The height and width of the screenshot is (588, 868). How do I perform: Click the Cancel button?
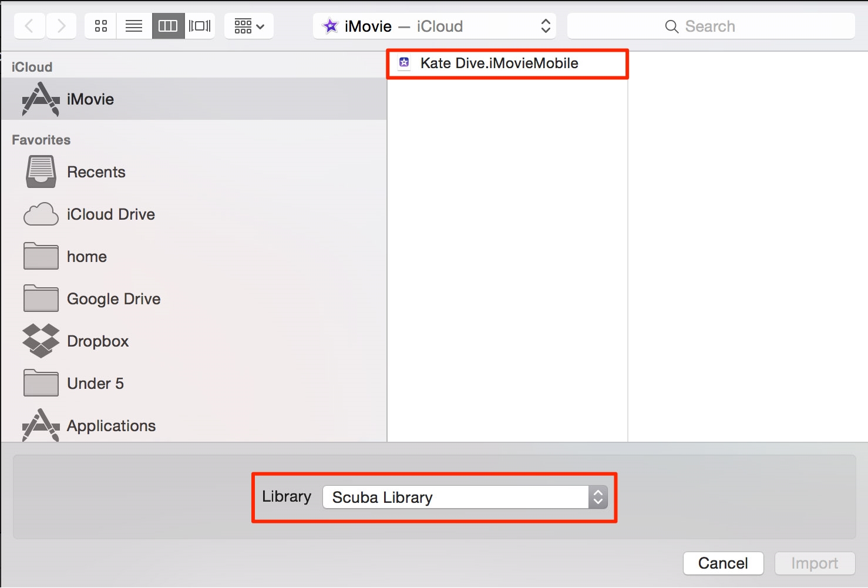point(724,563)
